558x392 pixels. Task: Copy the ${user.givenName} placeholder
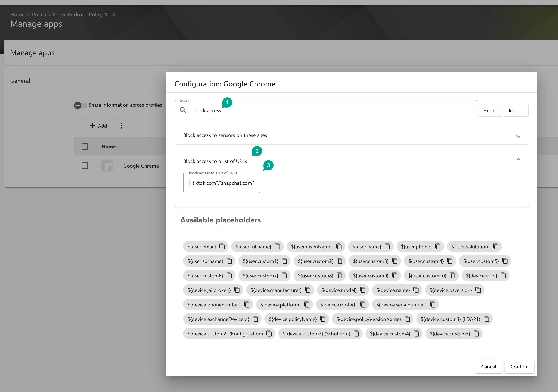(339, 247)
